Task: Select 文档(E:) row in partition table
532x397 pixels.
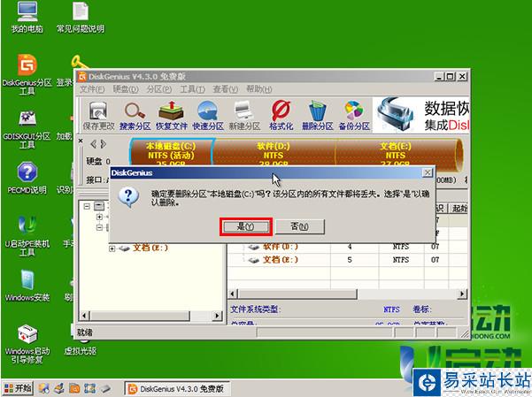Action: [347, 260]
